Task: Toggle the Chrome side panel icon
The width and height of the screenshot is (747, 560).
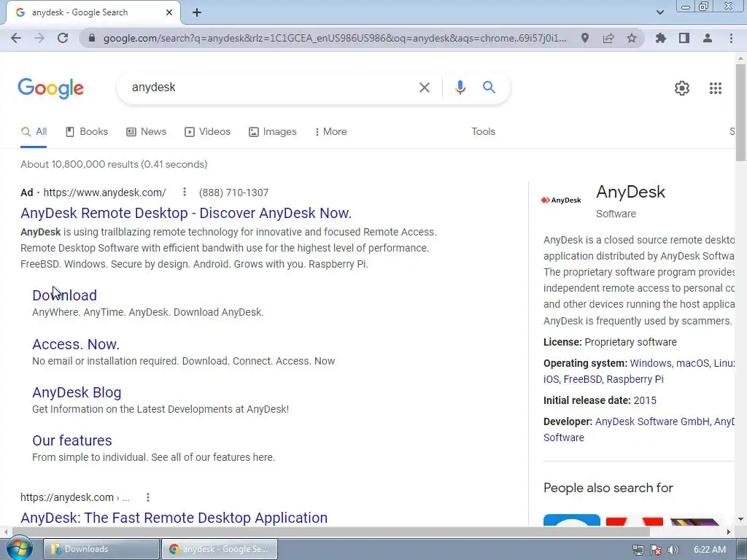Action: 684,38
